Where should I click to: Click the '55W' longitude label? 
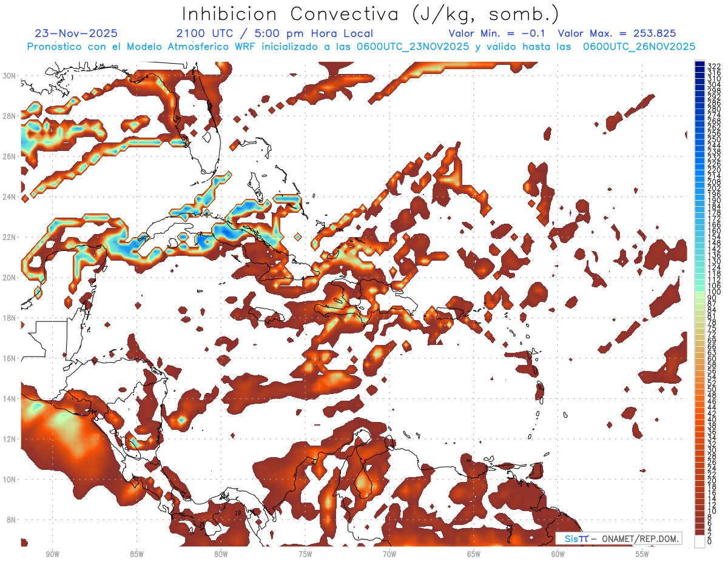click(x=642, y=554)
